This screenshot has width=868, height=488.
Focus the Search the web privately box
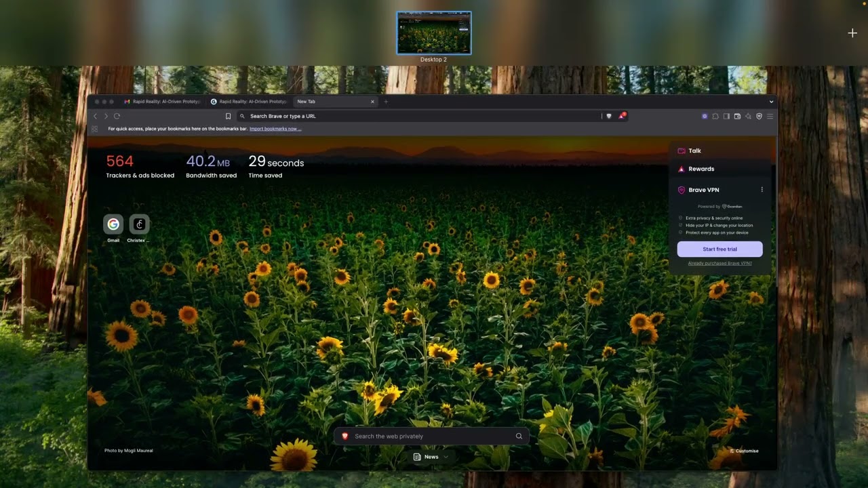pos(431,436)
